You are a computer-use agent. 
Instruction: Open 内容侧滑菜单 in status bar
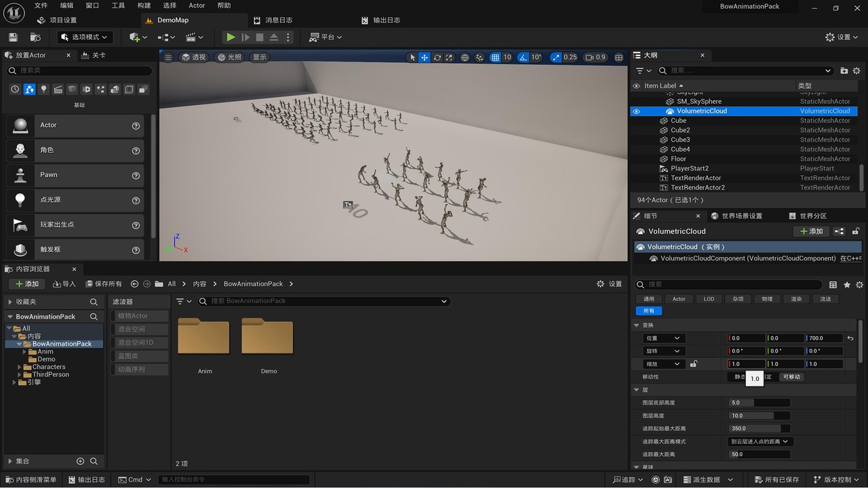click(x=31, y=480)
